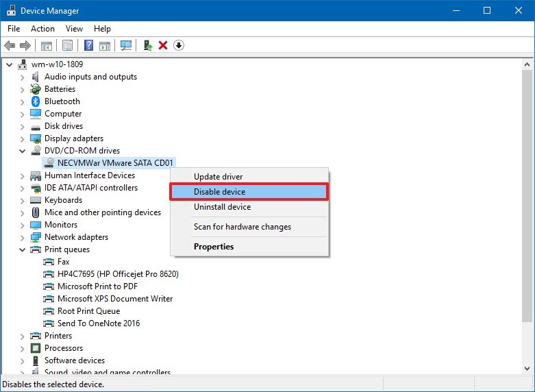This screenshot has width=535, height=392.
Task: Click the Software devices category icon
Action: click(x=36, y=360)
